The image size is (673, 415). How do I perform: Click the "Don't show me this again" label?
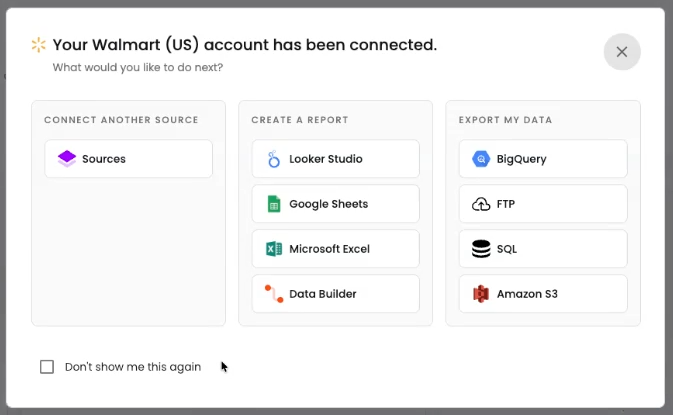[x=133, y=367]
